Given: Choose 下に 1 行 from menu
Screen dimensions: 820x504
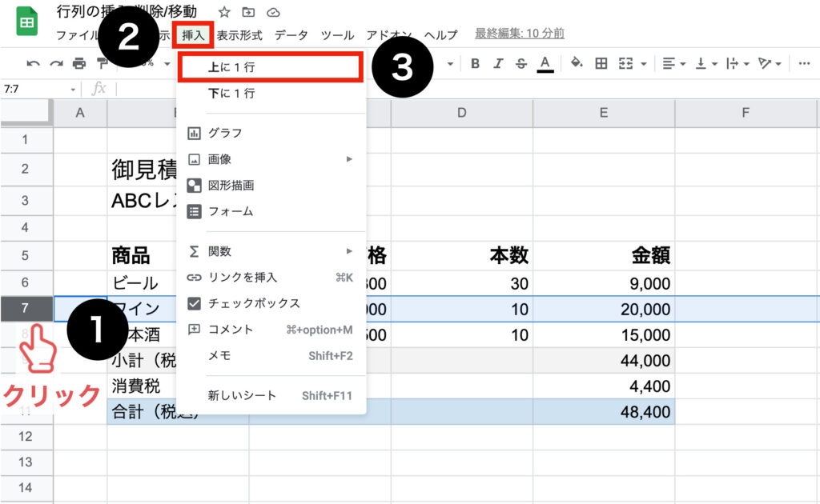Looking at the screenshot, I should (271, 94).
